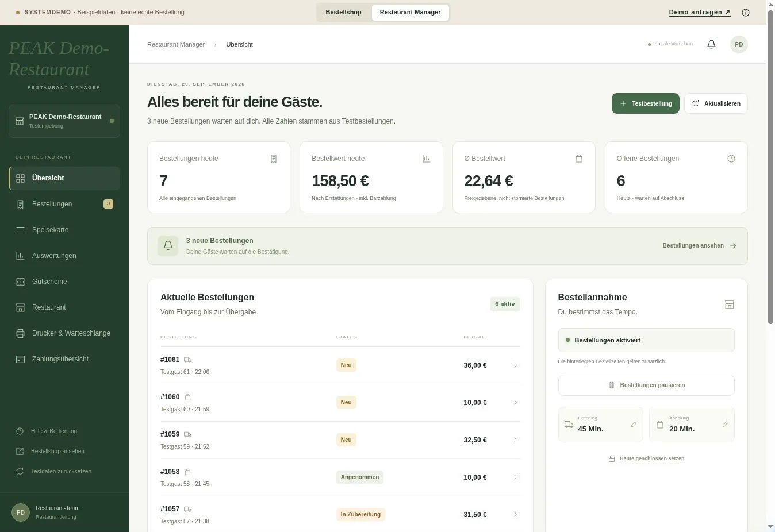Select the Restaurant Manager tab
This screenshot has width=775, height=532.
pyautogui.click(x=410, y=13)
